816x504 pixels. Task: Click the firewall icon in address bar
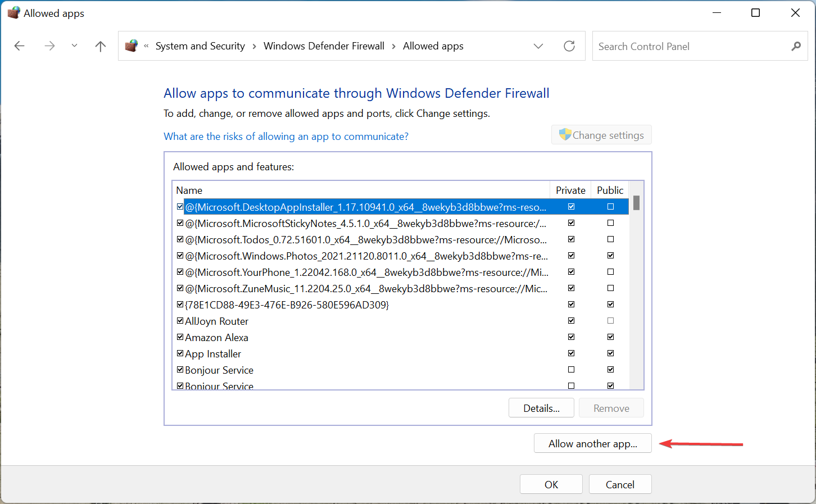(132, 46)
